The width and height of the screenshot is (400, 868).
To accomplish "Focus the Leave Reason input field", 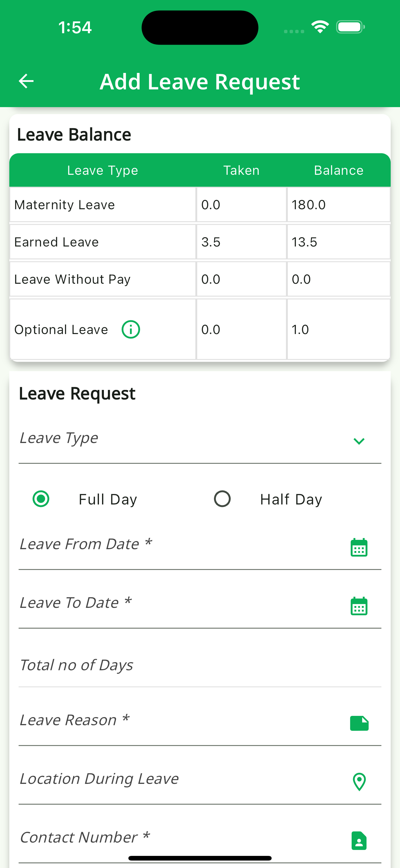I will [179, 721].
